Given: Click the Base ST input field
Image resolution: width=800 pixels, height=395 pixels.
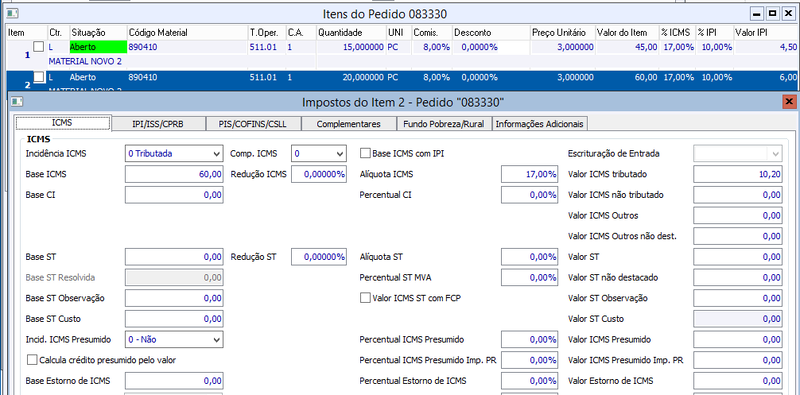Looking at the screenshot, I should point(174,257).
